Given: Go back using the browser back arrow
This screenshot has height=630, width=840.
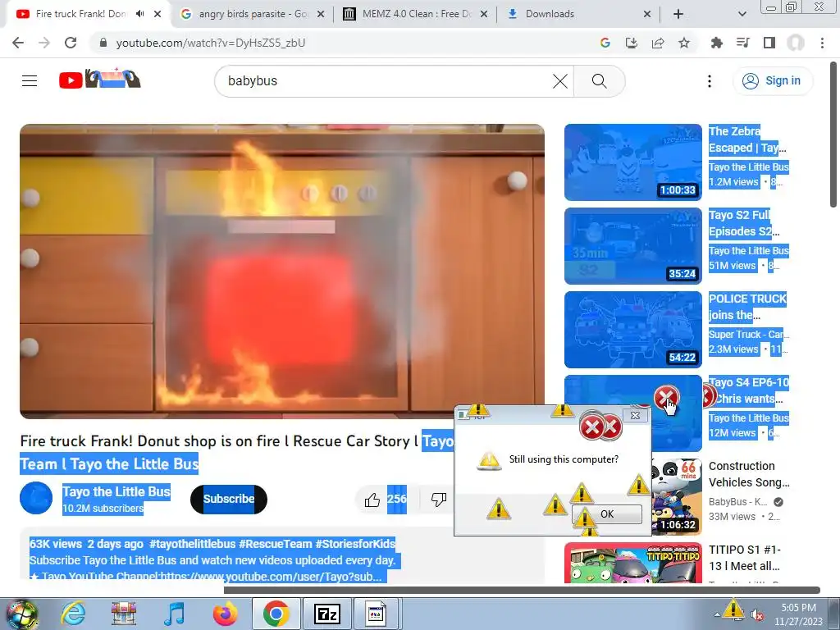Looking at the screenshot, I should click(18, 43).
